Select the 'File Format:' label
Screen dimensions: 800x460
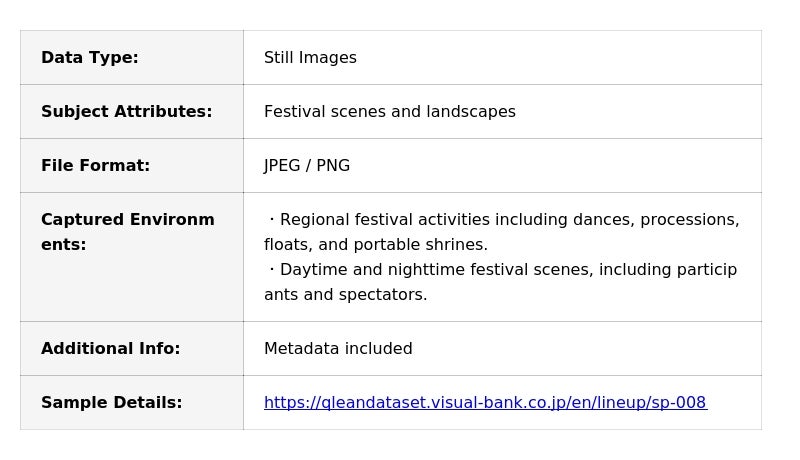point(95,166)
